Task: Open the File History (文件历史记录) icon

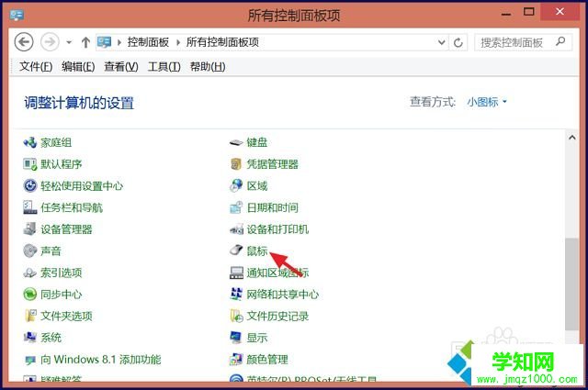Action: click(236, 317)
